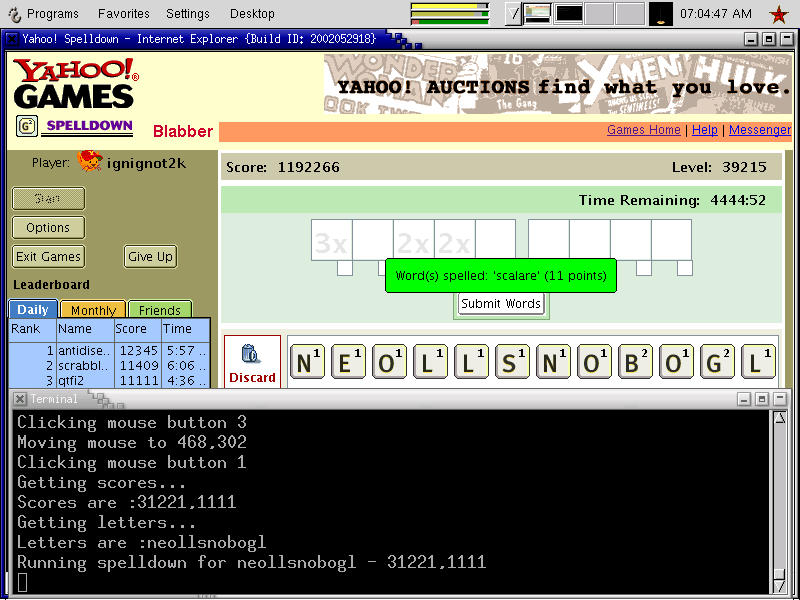Click the Exit Games button

48,257
